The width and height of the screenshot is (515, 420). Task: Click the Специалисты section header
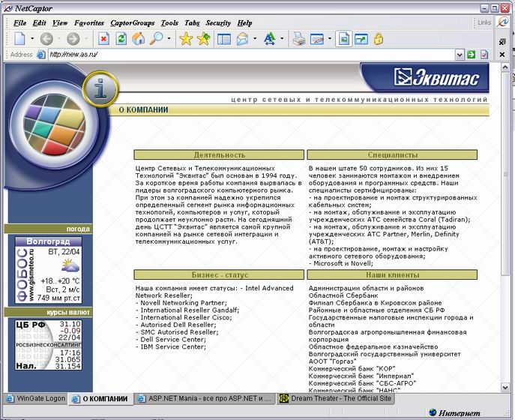(x=392, y=154)
